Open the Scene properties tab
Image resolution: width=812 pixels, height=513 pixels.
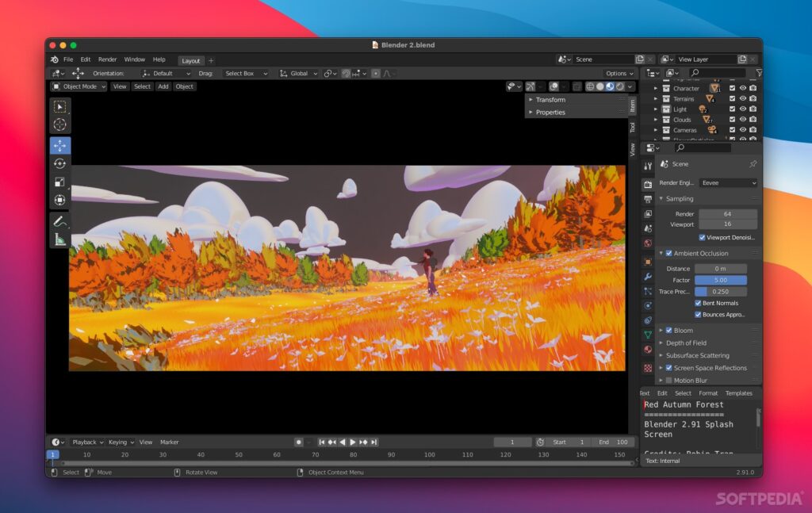pyautogui.click(x=648, y=228)
